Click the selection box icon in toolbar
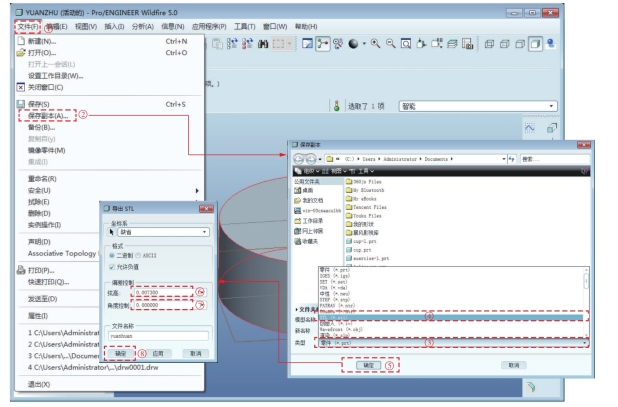The height and width of the screenshot is (407, 618). click(x=278, y=44)
